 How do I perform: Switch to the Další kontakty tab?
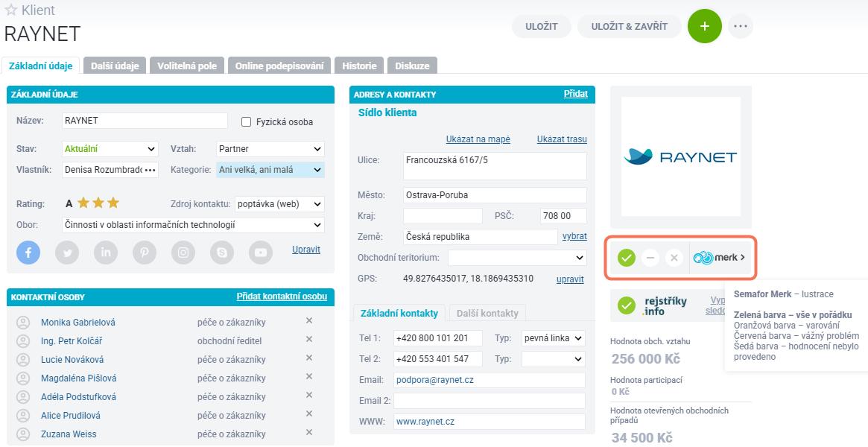click(488, 313)
